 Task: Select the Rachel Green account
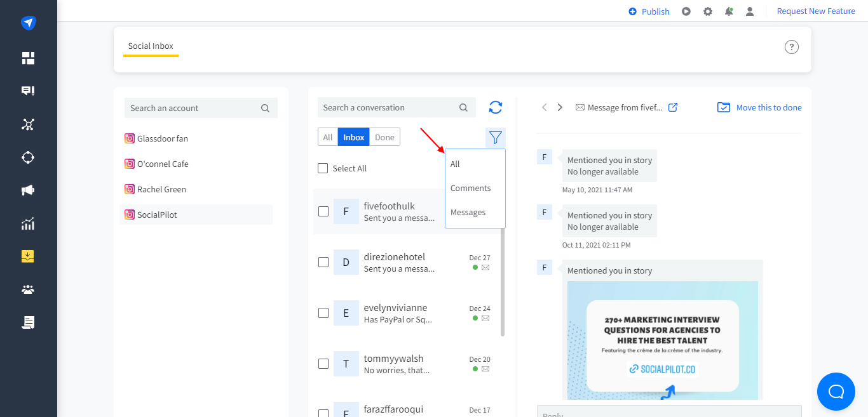tap(196, 189)
